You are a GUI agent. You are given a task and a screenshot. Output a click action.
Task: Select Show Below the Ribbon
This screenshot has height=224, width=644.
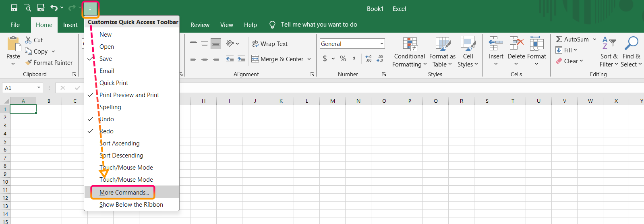tap(132, 205)
